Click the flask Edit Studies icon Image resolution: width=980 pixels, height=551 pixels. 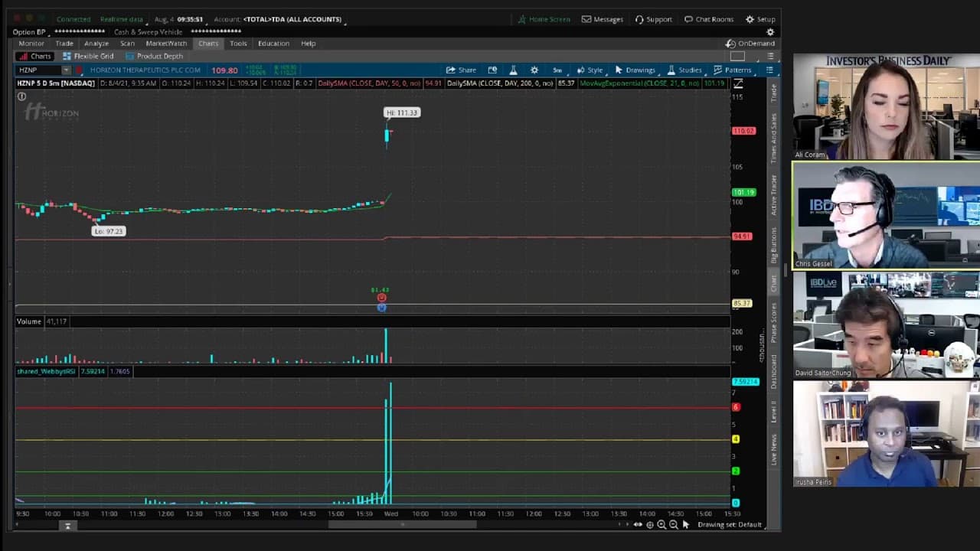[x=513, y=70]
